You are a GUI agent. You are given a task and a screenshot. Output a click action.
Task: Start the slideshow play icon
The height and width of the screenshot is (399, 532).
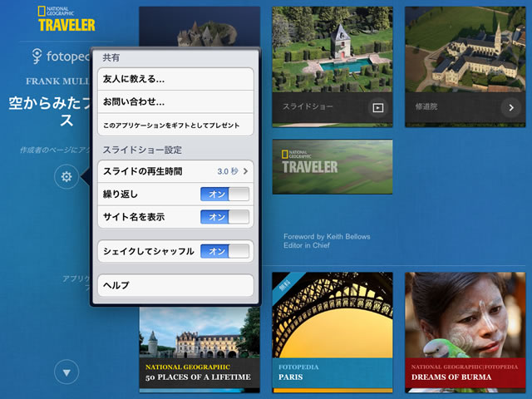coord(378,107)
